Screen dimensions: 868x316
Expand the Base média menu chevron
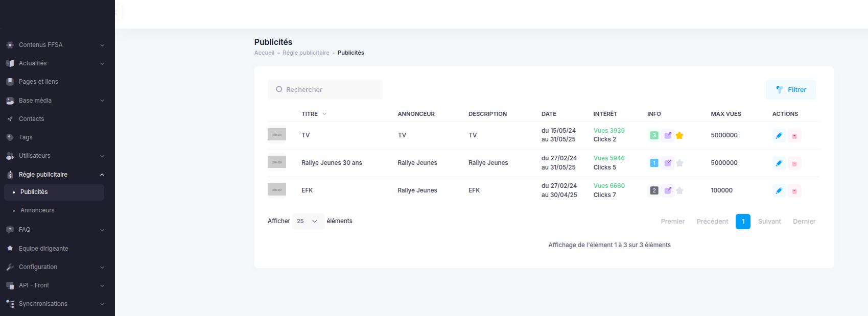coord(102,101)
